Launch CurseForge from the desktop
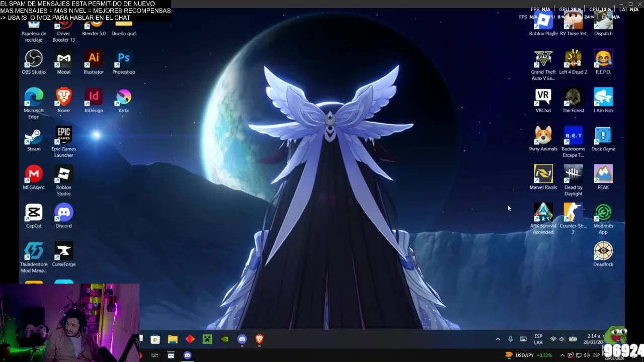 tap(63, 254)
